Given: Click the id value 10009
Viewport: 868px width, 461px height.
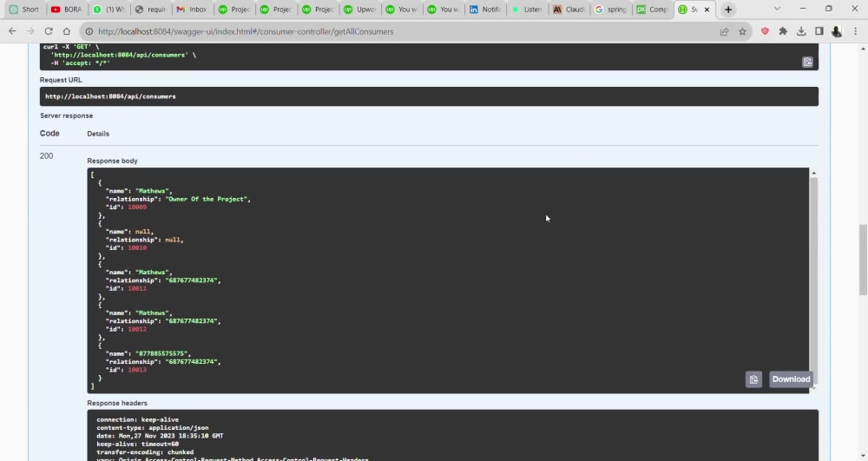Looking at the screenshot, I should (x=137, y=207).
